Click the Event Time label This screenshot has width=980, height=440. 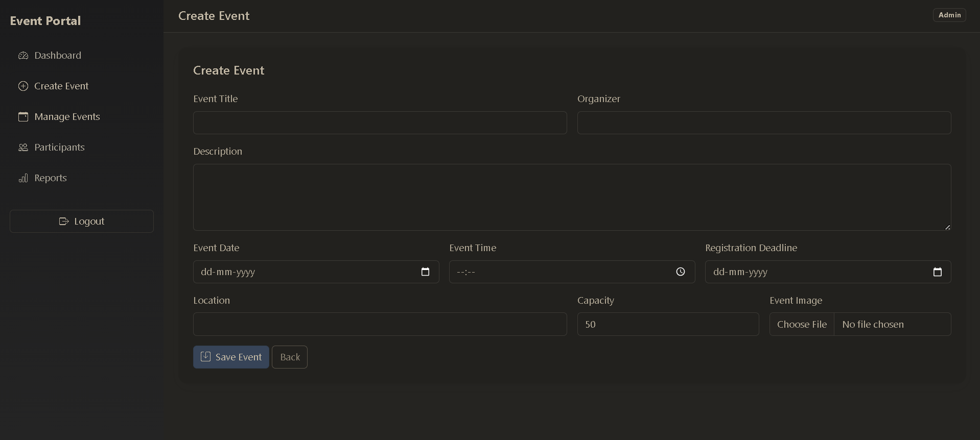[x=473, y=248]
